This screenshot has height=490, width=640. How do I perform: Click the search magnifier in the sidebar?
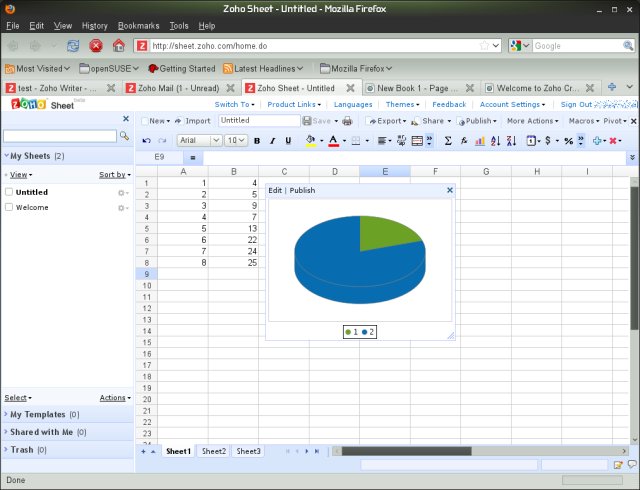[125, 135]
